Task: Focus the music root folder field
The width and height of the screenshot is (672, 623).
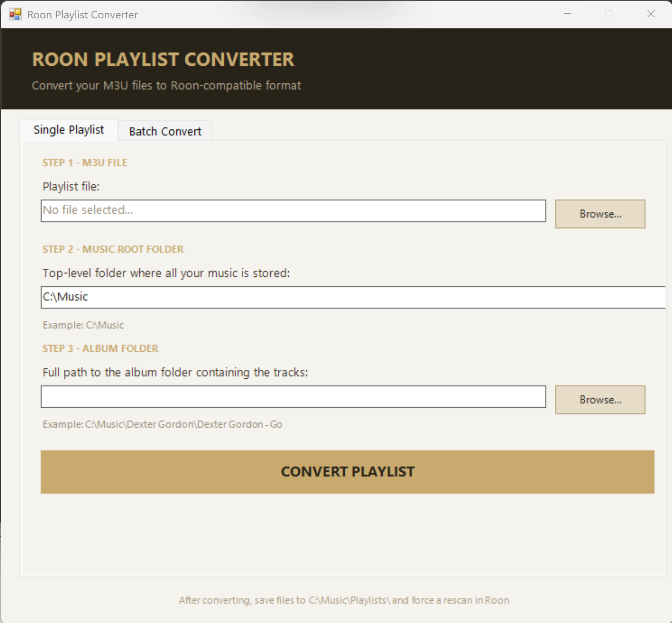Action: (x=352, y=297)
